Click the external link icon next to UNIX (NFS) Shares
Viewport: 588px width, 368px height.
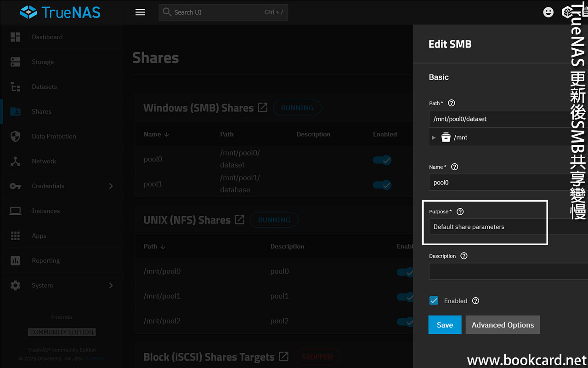[239, 220]
